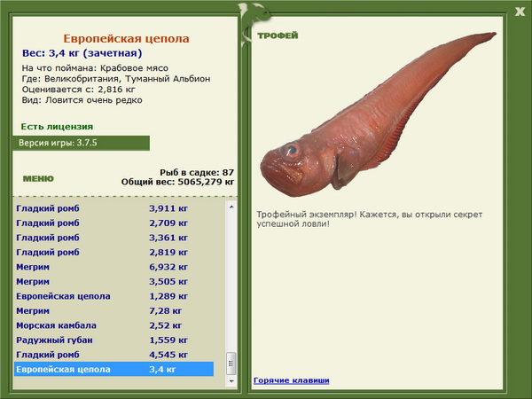The height and width of the screenshot is (399, 532).
Task: Select Мегрим 7,28 кг entry
Action: pos(114,310)
